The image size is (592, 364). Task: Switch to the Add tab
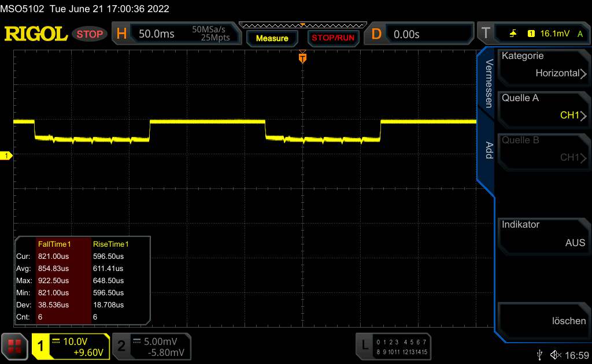(x=488, y=150)
